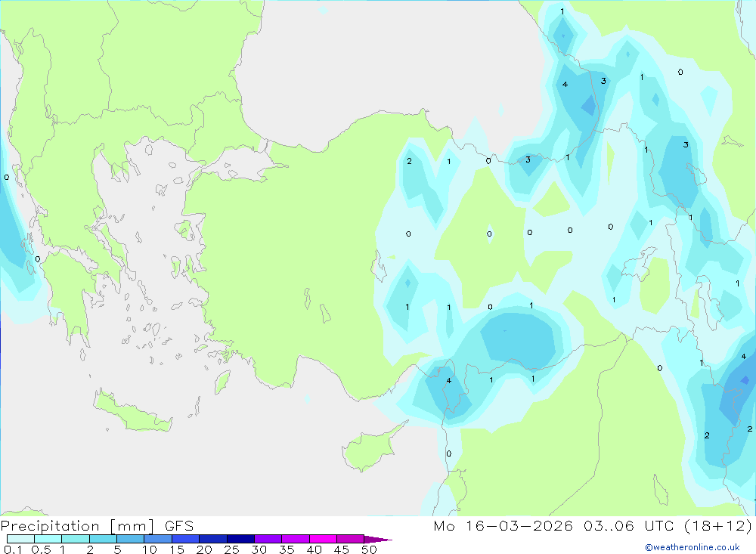Click the '(18+12)' forecast run text

click(718, 525)
